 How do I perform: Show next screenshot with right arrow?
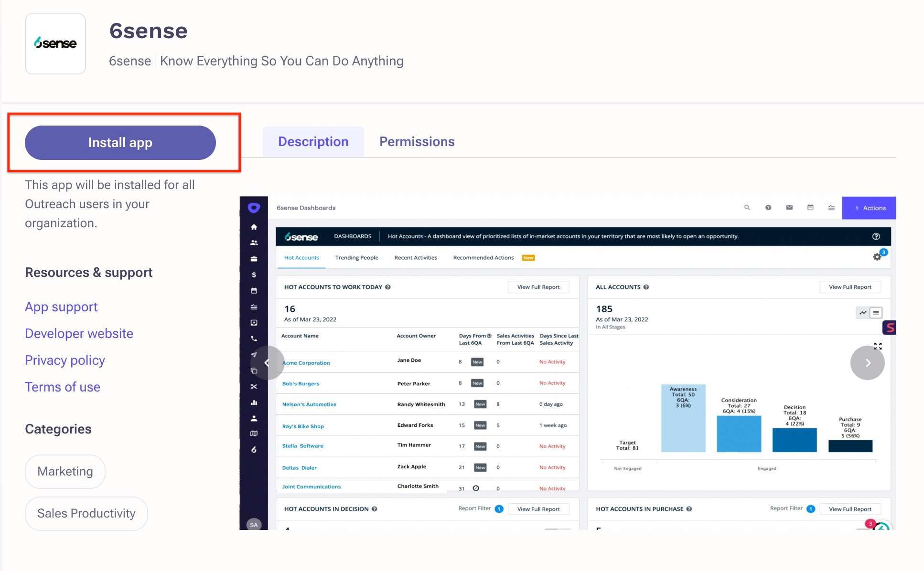click(x=867, y=363)
